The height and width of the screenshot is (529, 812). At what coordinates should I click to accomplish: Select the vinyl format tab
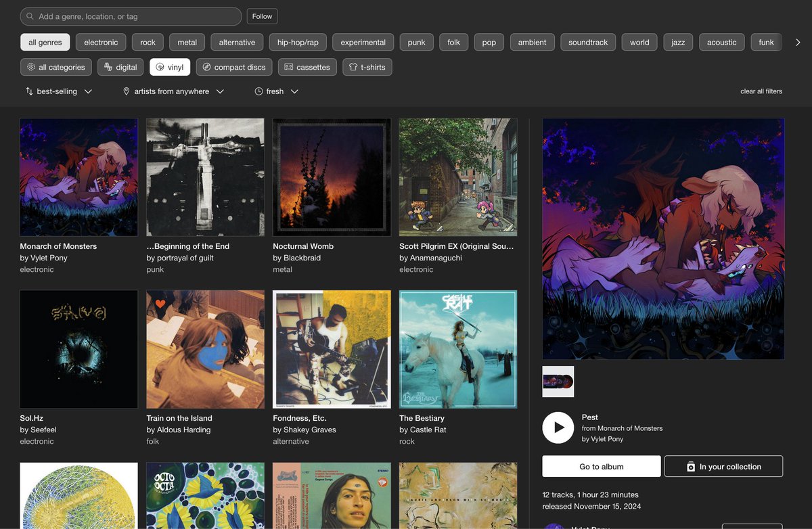pos(170,67)
